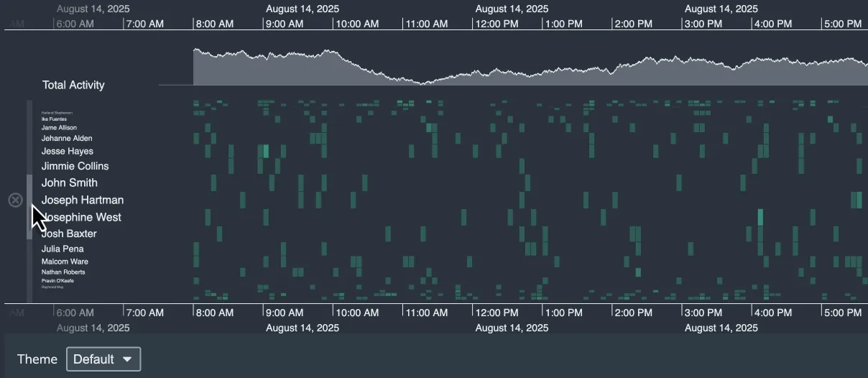
Task: Select the Josh Baxter row label
Action: [69, 234]
